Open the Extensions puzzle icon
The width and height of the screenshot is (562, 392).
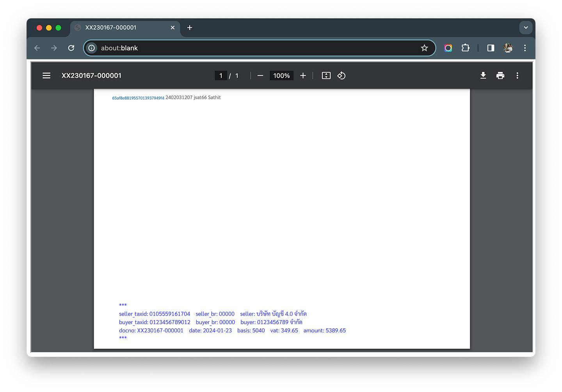(466, 48)
